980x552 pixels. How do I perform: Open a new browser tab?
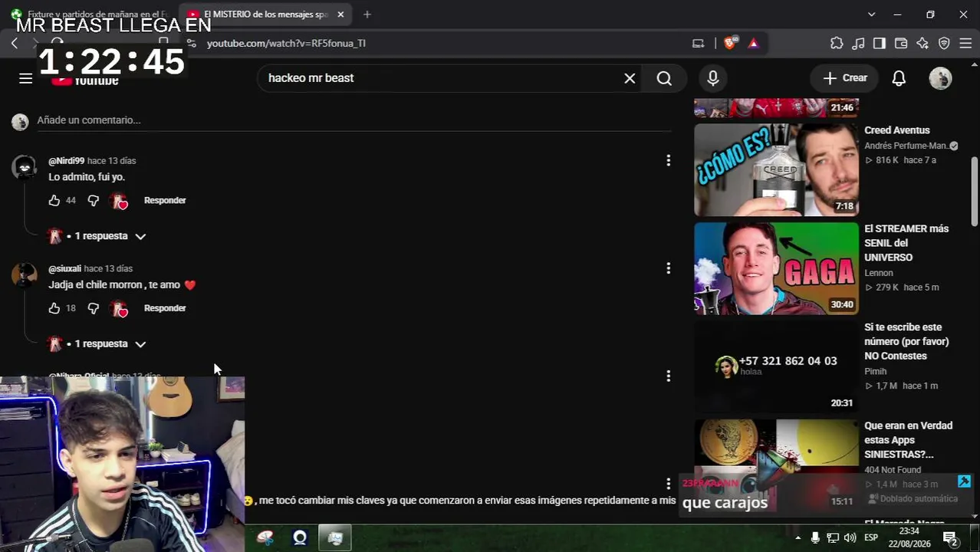[x=367, y=15]
